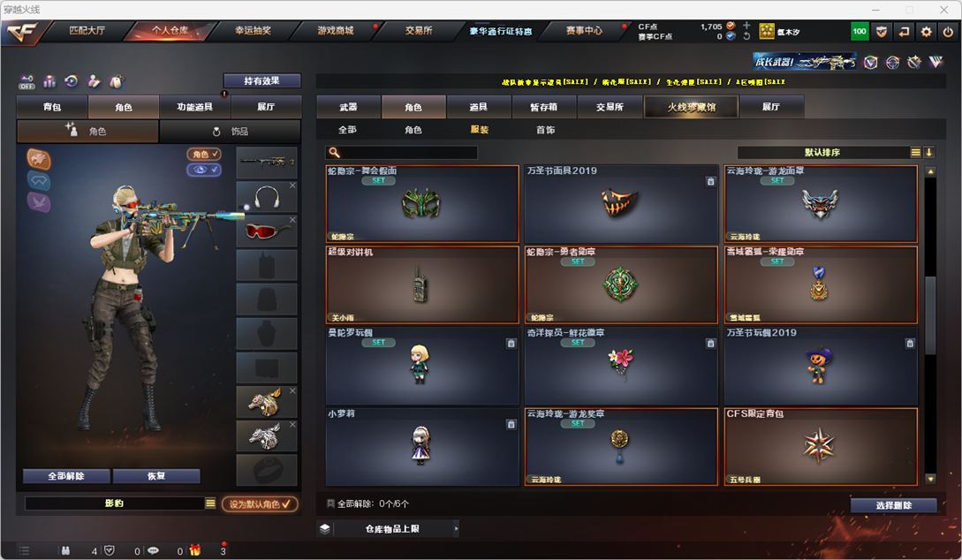Viewport: 962px width, 560px height.
Task: Click trash icon on 万圣节面具2019 item
Action: (710, 182)
